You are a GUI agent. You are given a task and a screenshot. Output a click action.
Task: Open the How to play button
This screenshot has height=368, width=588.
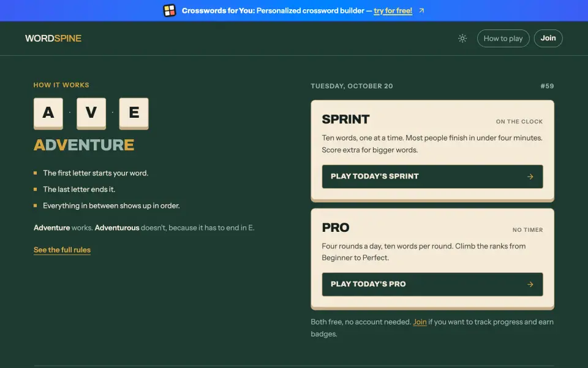pyautogui.click(x=503, y=38)
